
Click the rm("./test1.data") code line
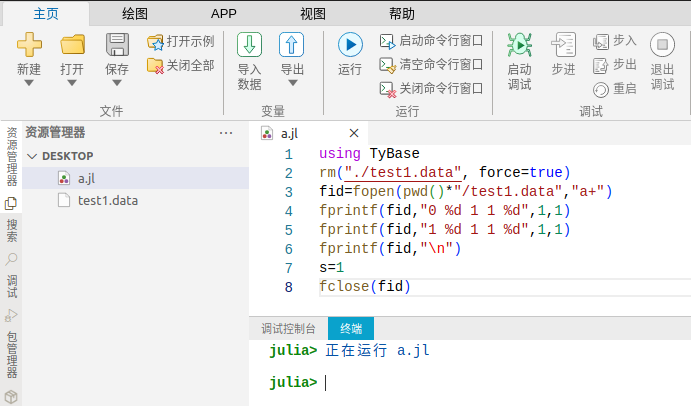tap(445, 172)
